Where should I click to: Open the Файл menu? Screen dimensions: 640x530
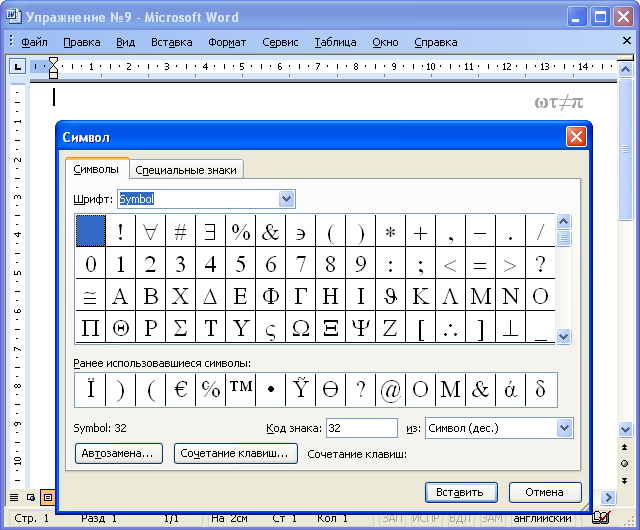click(34, 42)
